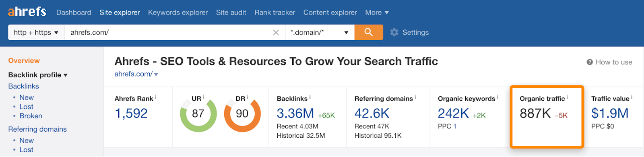Click info icon next to UR

[204, 97]
